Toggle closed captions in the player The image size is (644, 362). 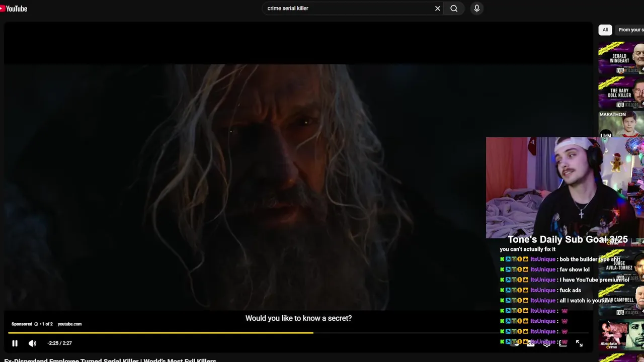point(530,343)
